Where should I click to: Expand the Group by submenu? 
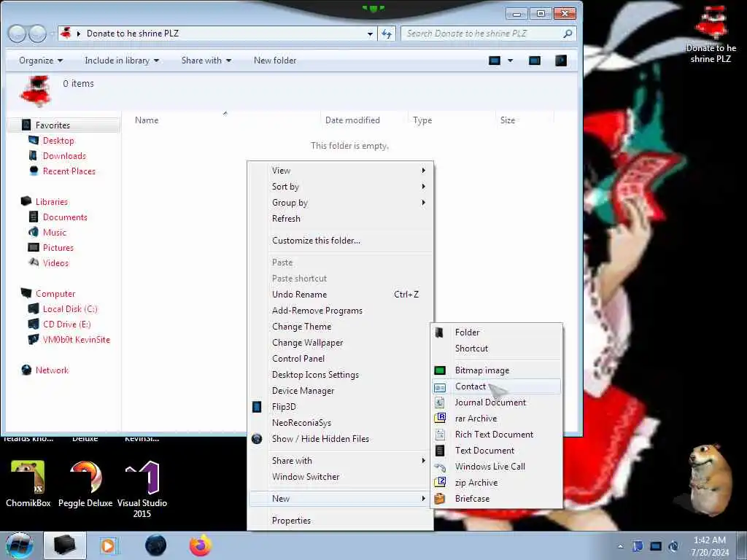(340, 203)
